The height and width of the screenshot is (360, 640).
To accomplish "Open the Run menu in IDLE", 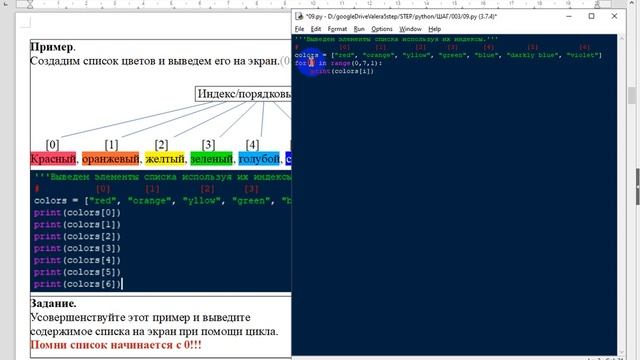I will 359,29.
